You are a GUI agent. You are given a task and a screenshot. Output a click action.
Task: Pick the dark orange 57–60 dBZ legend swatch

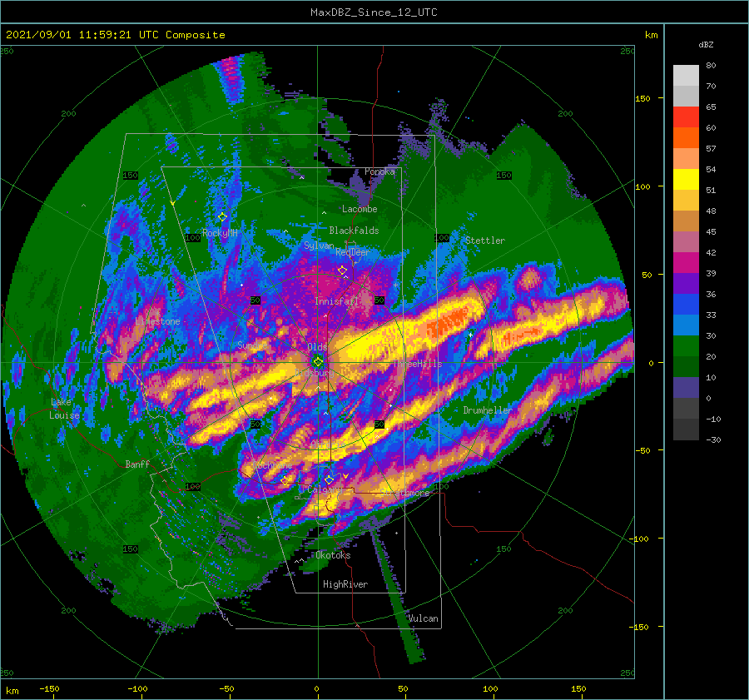(686, 138)
